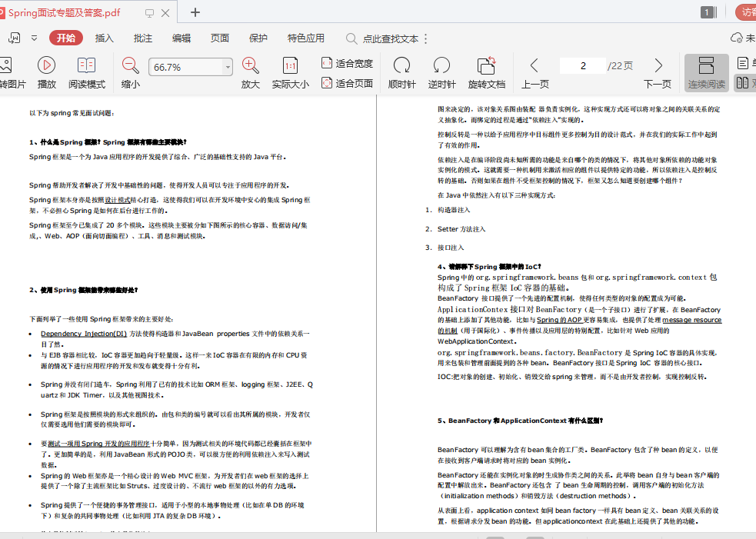Click 旋转文档 rotate document icon

487,72
